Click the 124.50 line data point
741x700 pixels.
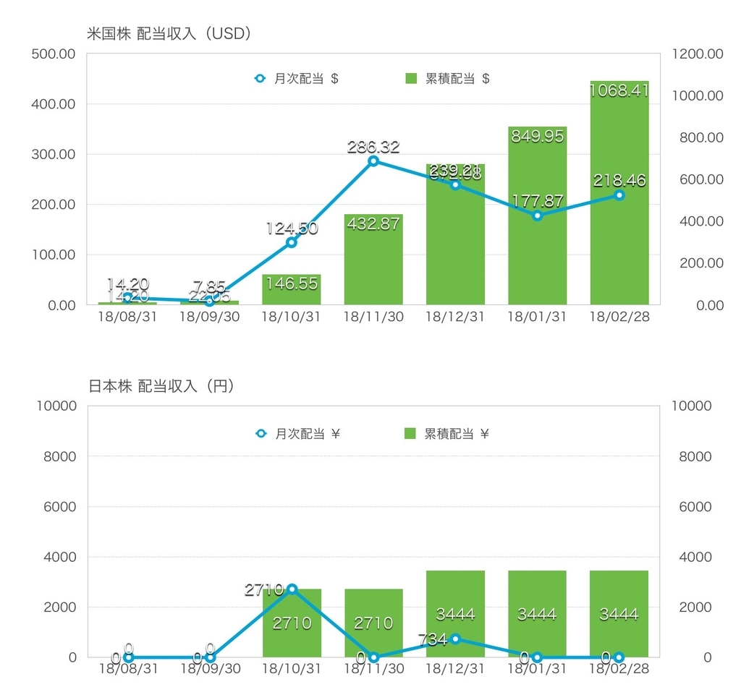pyautogui.click(x=292, y=242)
